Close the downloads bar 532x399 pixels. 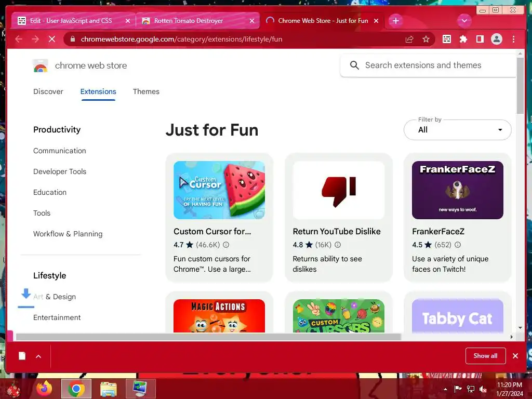[x=515, y=356]
